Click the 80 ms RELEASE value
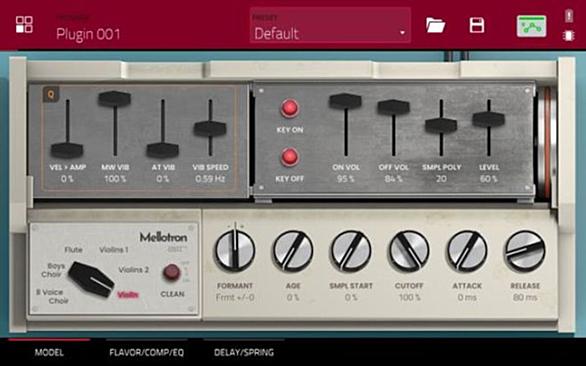 point(525,298)
